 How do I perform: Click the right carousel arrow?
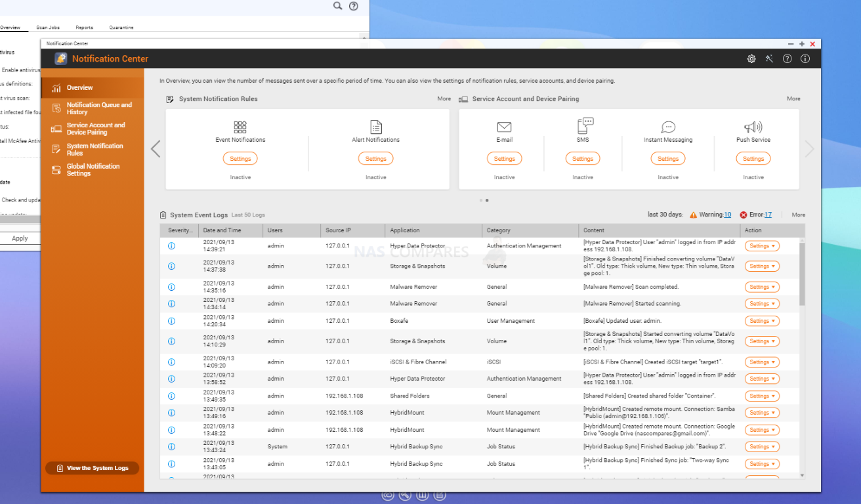(x=809, y=149)
